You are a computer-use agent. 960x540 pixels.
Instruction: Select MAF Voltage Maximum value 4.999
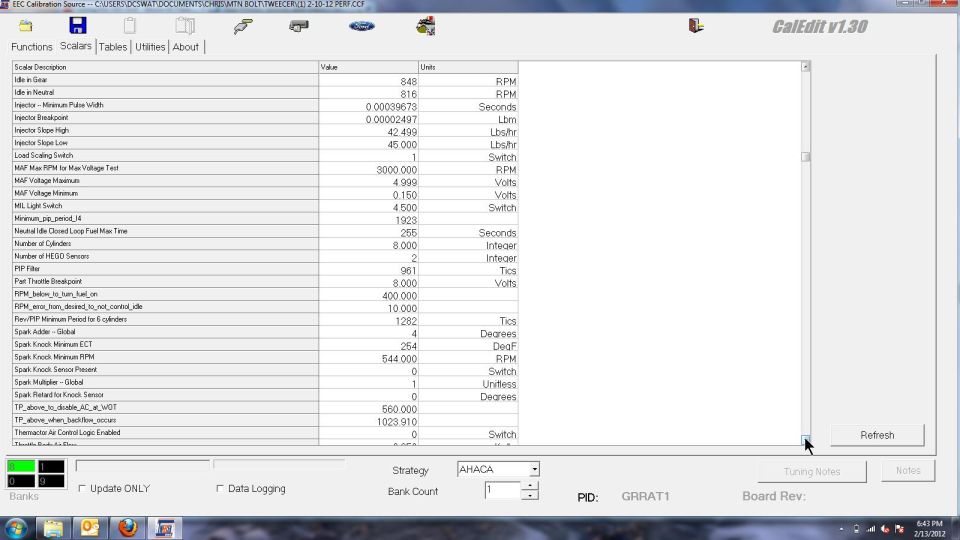[x=369, y=182]
